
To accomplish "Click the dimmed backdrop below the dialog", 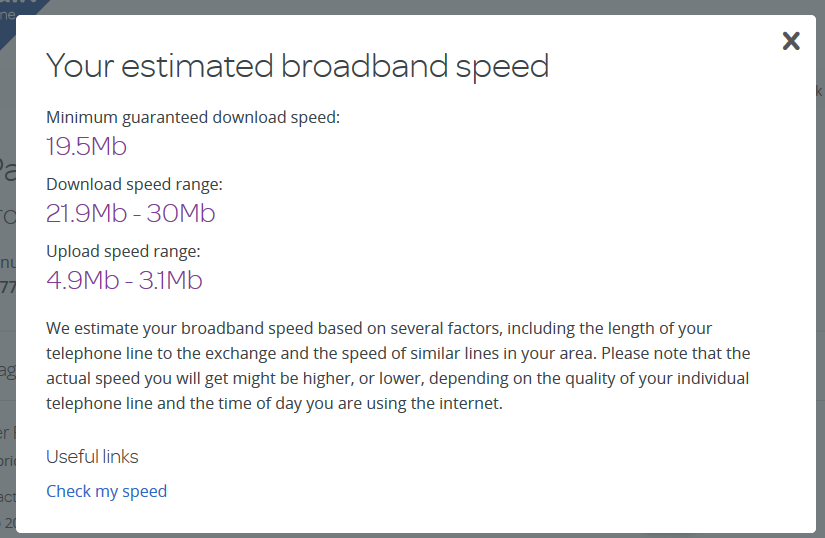I will pyautogui.click(x=400, y=535).
